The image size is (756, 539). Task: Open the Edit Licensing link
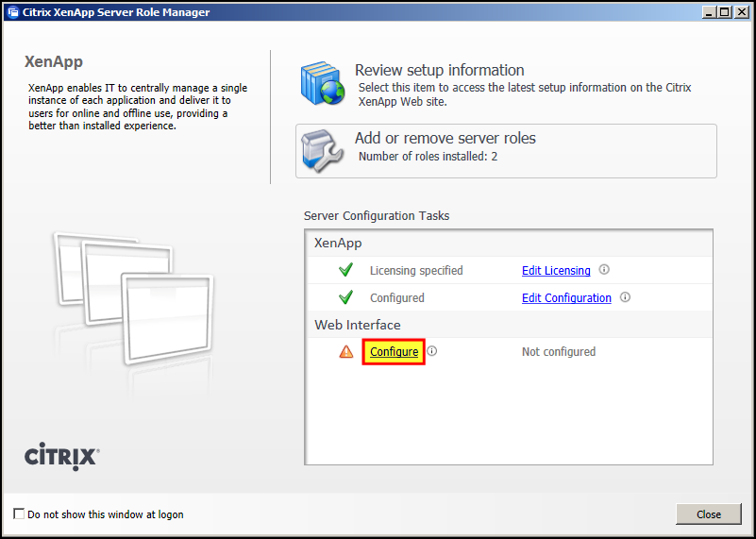pos(556,271)
